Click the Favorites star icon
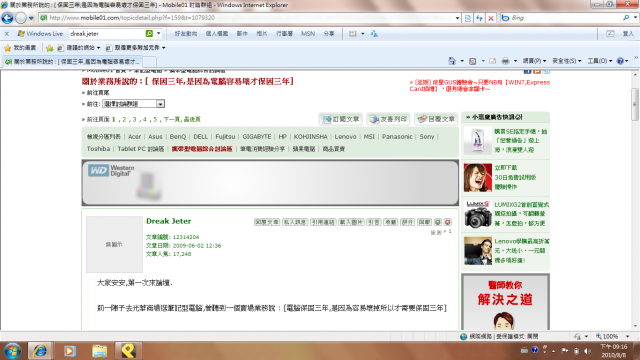640x360 pixels. [7, 48]
